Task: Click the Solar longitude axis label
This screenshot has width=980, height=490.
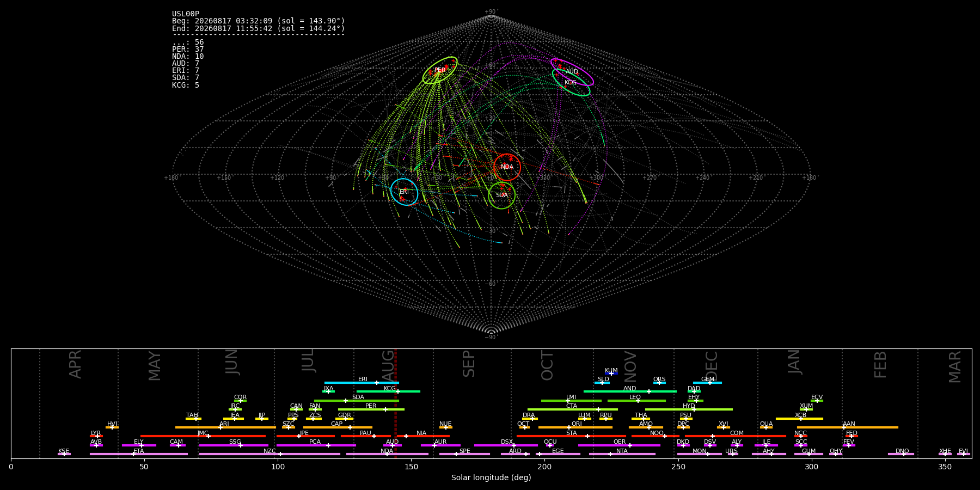Action: pos(491,478)
